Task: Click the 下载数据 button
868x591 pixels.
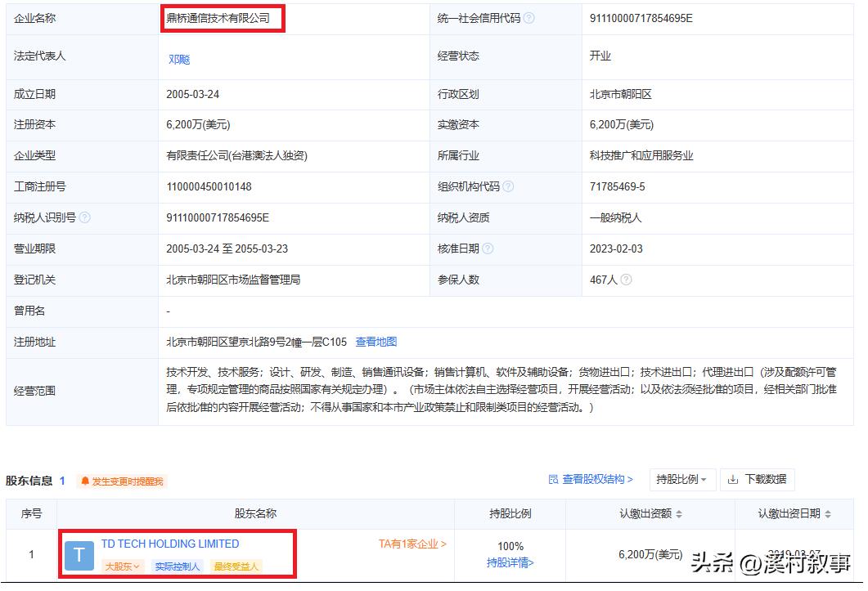Action: (757, 479)
